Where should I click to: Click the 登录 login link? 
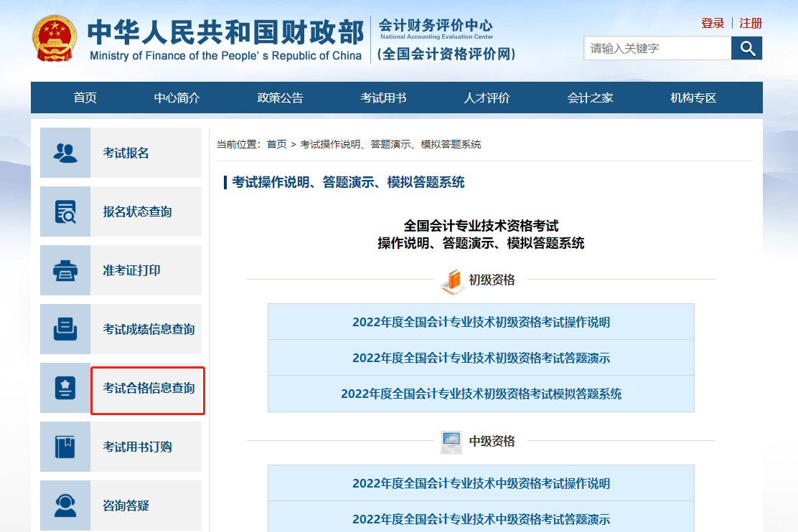[713, 24]
